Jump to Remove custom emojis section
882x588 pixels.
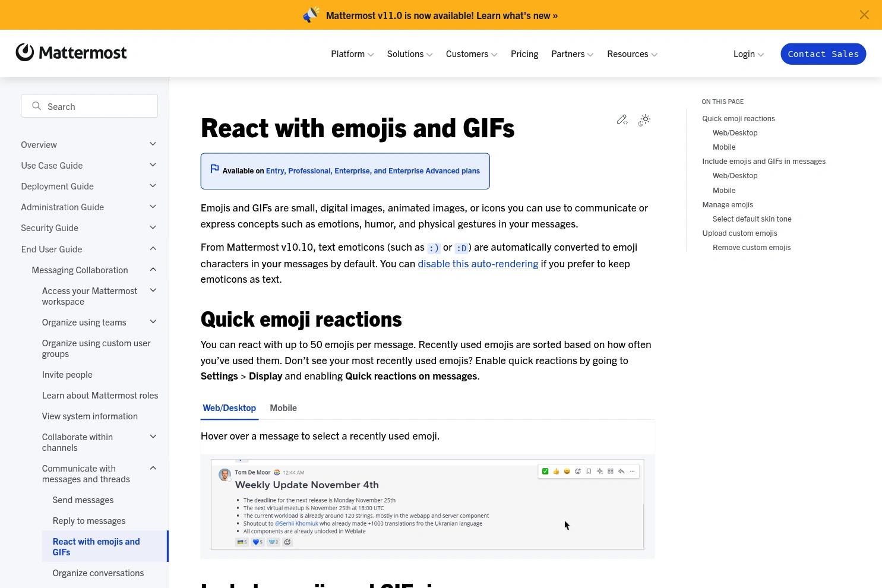[x=751, y=248]
